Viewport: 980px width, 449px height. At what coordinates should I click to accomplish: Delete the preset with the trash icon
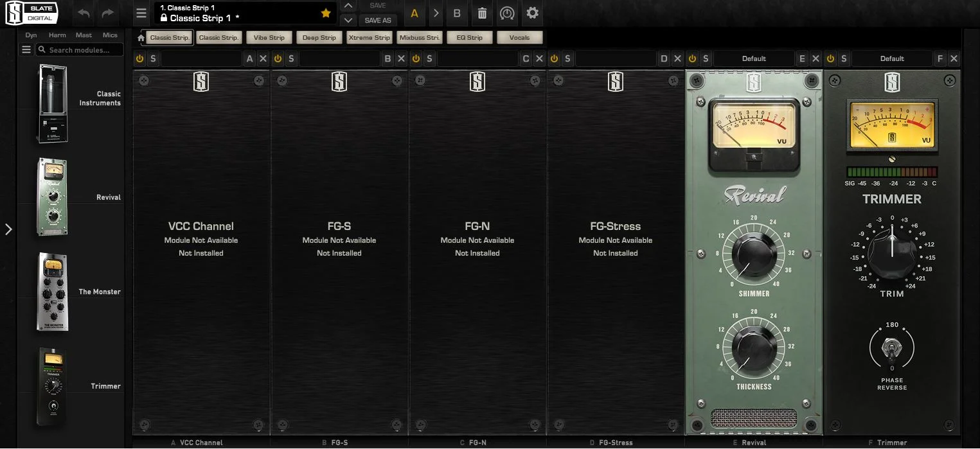pyautogui.click(x=482, y=13)
